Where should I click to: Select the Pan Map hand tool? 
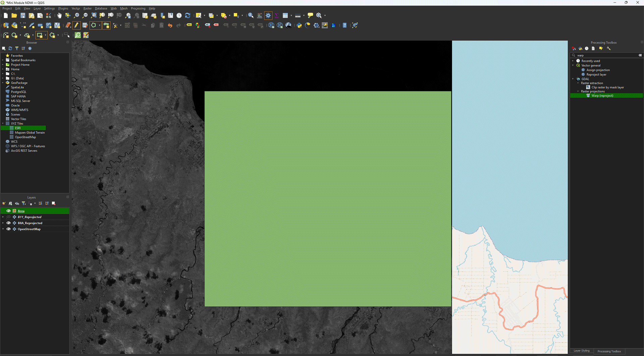59,15
